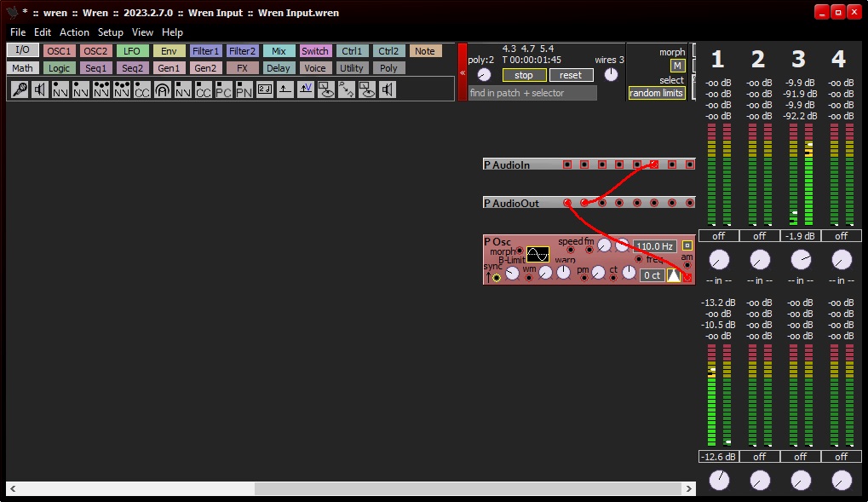Toggle the small yellow square Osc button
This screenshot has width=868, height=502.
(x=687, y=245)
